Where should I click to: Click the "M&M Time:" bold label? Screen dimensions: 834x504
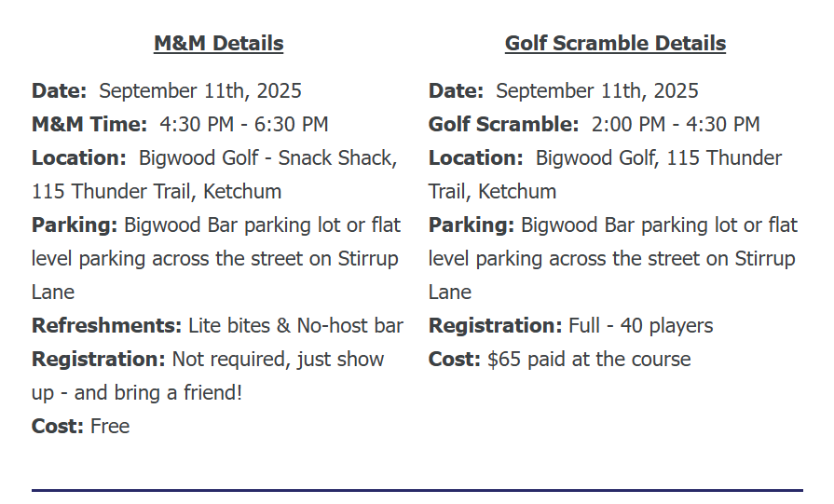tap(89, 124)
